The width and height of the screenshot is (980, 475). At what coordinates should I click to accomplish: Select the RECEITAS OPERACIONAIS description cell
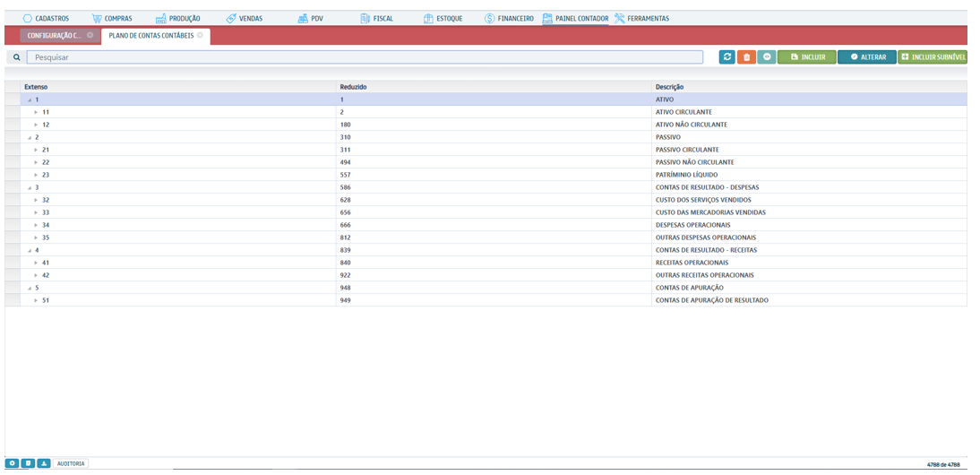810,263
